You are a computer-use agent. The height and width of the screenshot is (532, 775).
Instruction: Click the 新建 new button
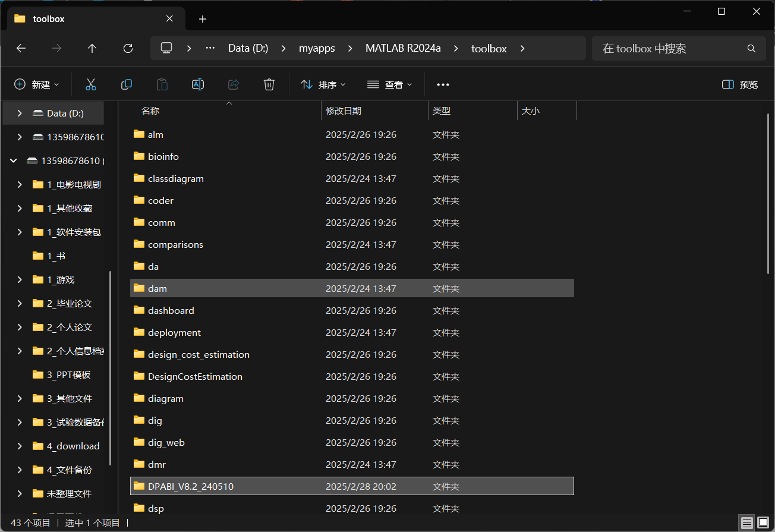click(x=37, y=84)
